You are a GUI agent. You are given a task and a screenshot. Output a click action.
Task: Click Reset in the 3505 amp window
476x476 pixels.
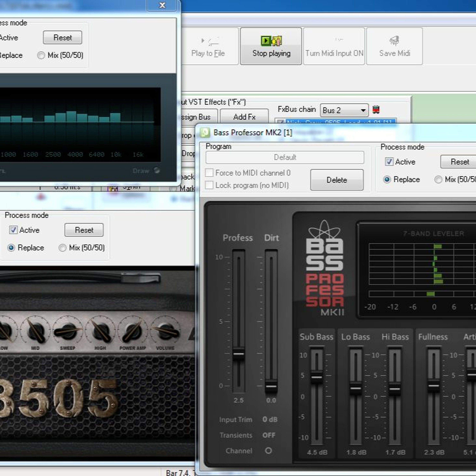tap(84, 230)
